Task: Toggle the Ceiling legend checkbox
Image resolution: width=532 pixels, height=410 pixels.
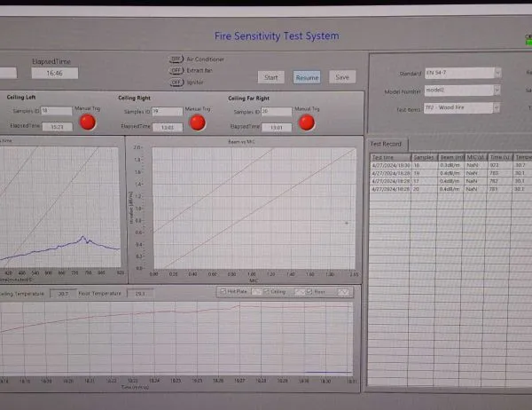Action: 266,291
